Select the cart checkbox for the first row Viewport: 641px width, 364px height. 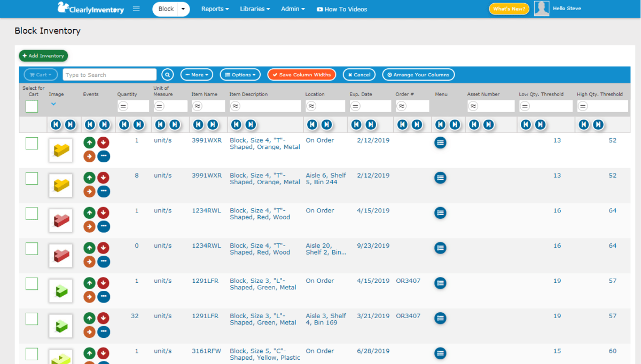32,143
